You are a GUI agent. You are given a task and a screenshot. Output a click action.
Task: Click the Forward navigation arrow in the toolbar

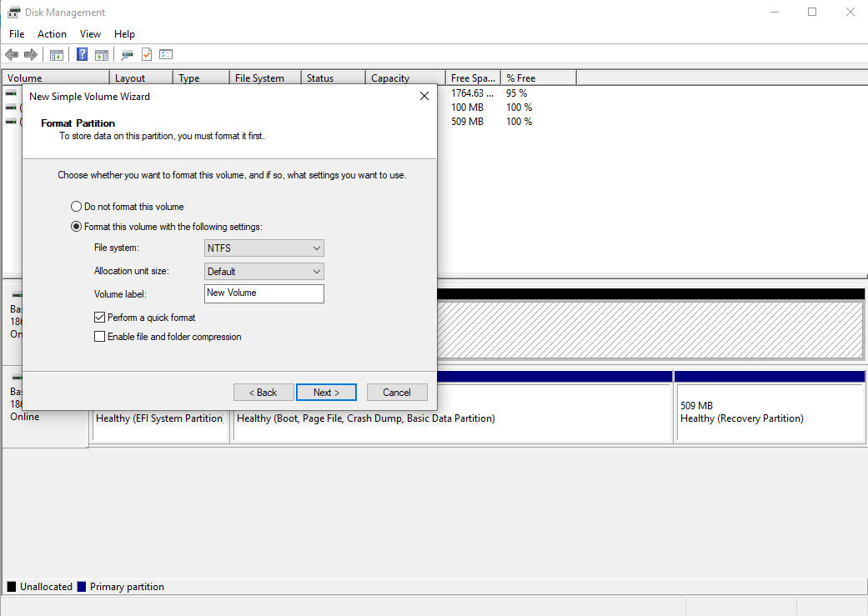click(x=32, y=54)
